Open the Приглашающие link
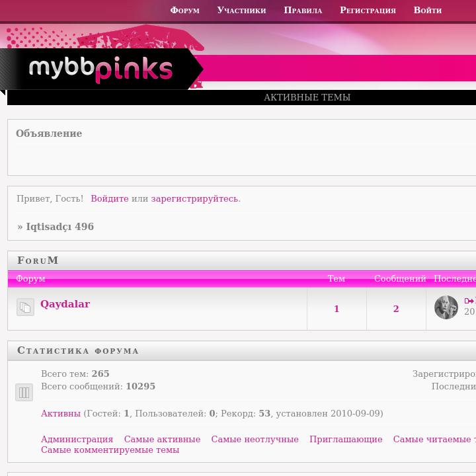 [x=346, y=439]
